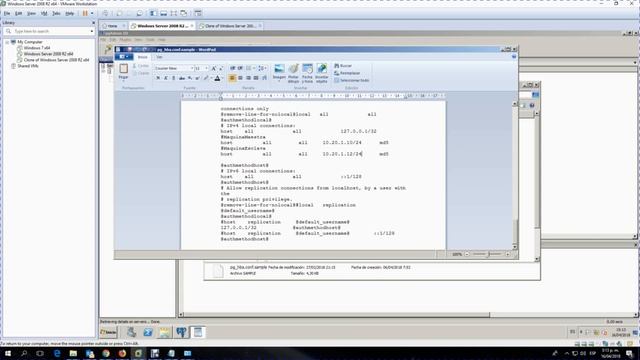640x360 pixels.
Task: Open the Inicio ribbon tab in WordPad
Action: tap(142, 57)
